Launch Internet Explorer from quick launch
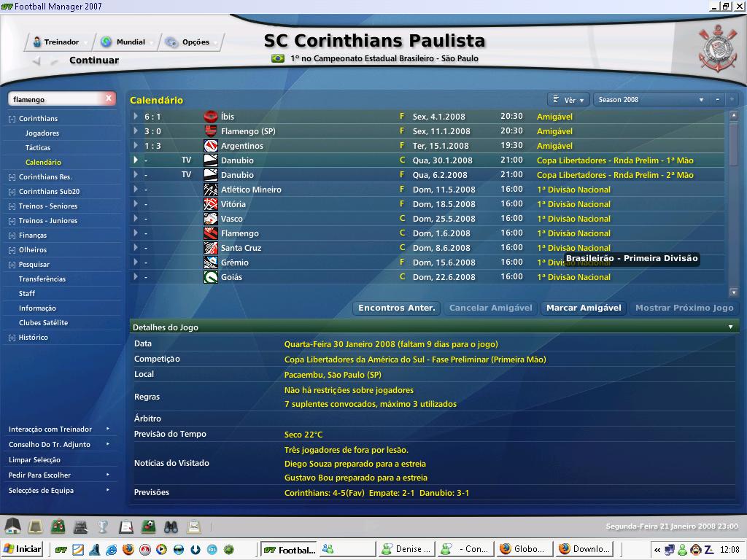This screenshot has height=560, width=747. click(112, 550)
